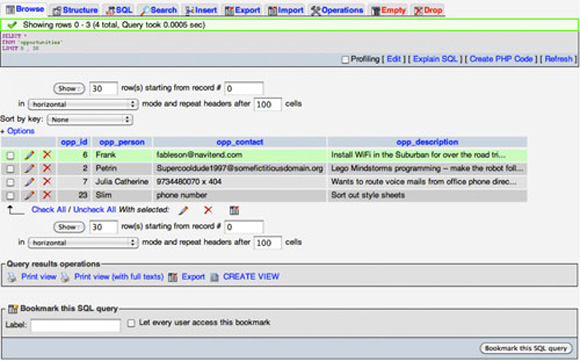Click the With selected delete X icon
Image resolution: width=580 pixels, height=361 pixels.
208,210
